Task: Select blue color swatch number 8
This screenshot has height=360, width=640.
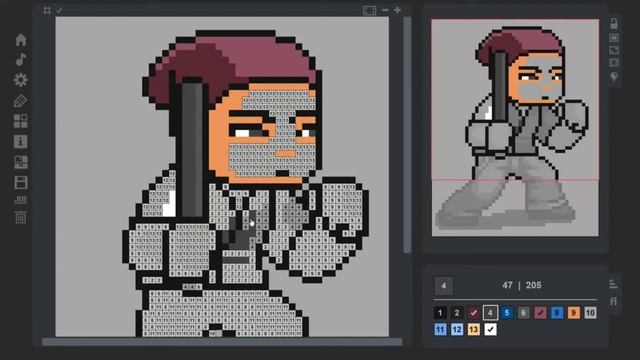Action: click(x=557, y=313)
